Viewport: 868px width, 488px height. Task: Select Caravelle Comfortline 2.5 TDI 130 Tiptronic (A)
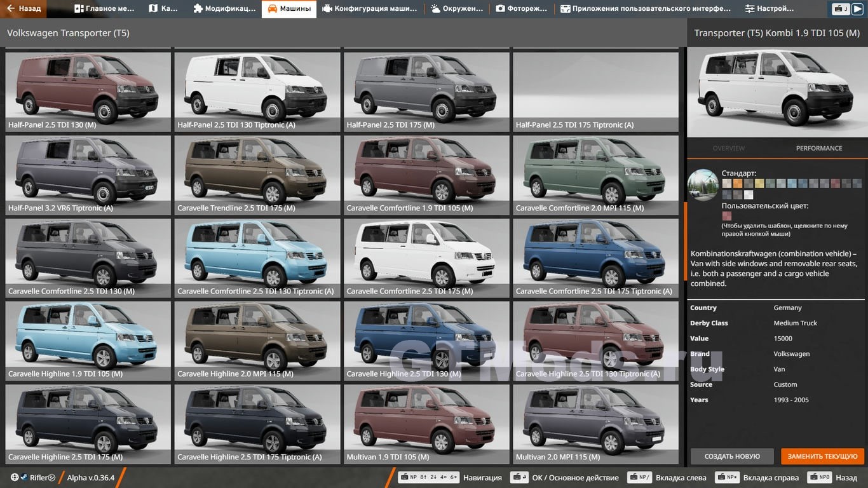[257, 258]
